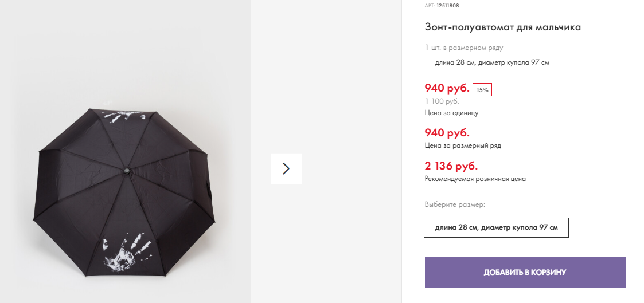Click the crossed-out old price 1 100 руб.
Screen dimensions: 644x303
click(x=442, y=101)
